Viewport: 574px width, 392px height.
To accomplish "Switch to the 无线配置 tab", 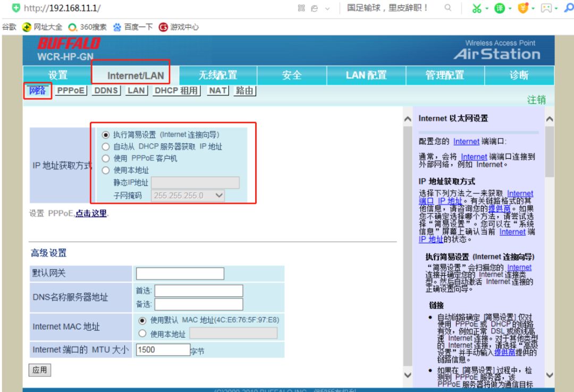I will pos(217,75).
